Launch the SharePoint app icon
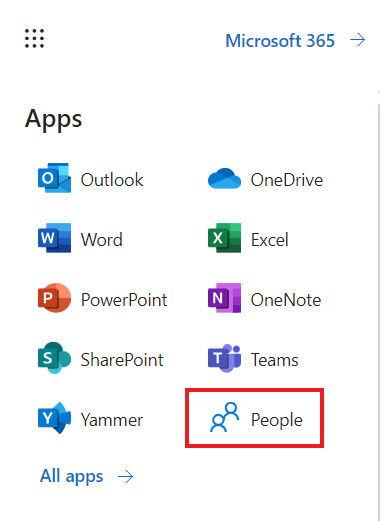This screenshot has width=380, height=521. [x=54, y=358]
